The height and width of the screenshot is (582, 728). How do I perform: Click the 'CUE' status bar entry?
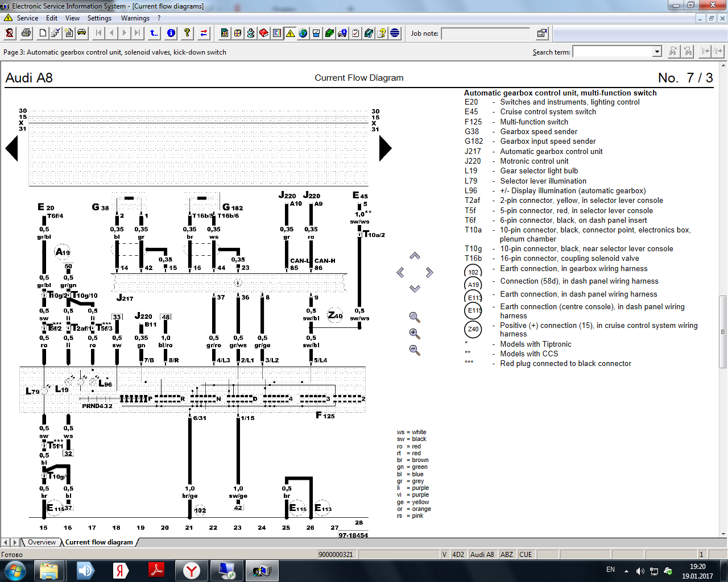pyautogui.click(x=526, y=554)
